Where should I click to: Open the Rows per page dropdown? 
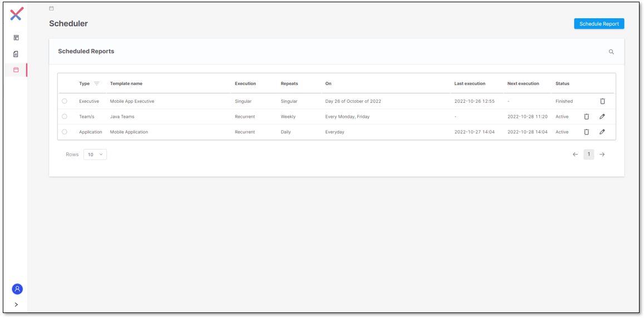tap(95, 155)
